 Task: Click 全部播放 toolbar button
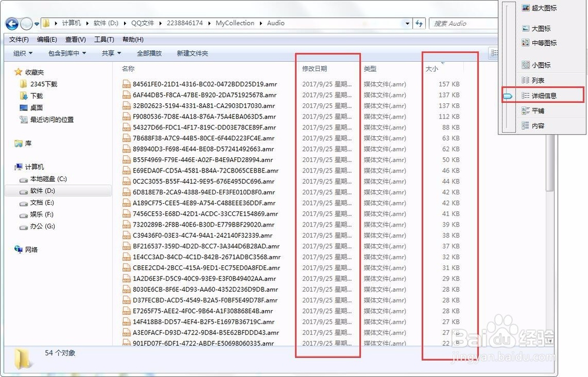(x=149, y=53)
